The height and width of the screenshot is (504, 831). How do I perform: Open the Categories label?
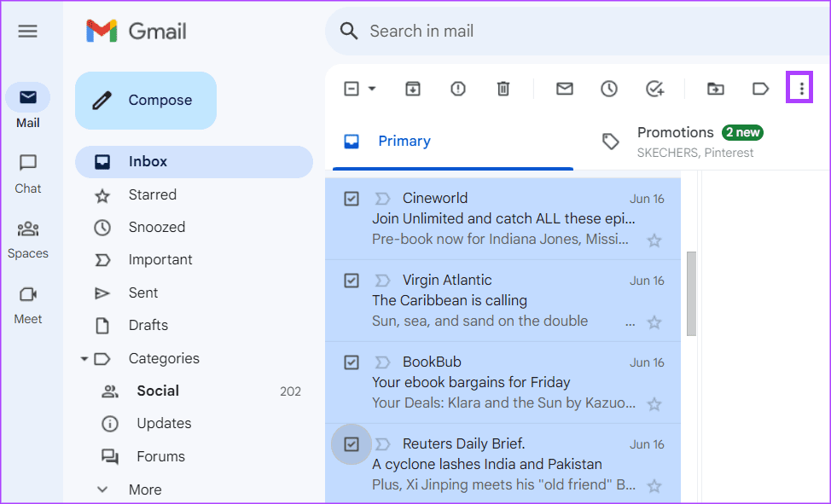pos(164,358)
